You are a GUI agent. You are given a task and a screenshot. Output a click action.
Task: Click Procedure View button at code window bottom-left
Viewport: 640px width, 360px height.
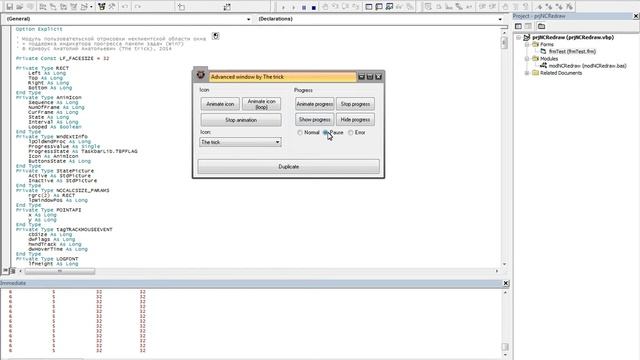(5, 271)
